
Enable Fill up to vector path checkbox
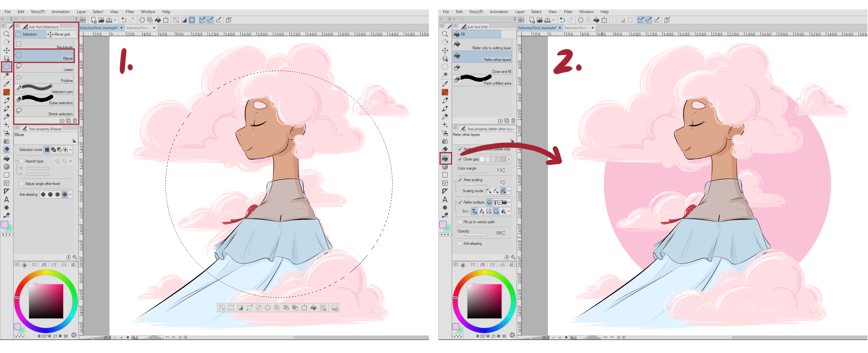tap(460, 222)
